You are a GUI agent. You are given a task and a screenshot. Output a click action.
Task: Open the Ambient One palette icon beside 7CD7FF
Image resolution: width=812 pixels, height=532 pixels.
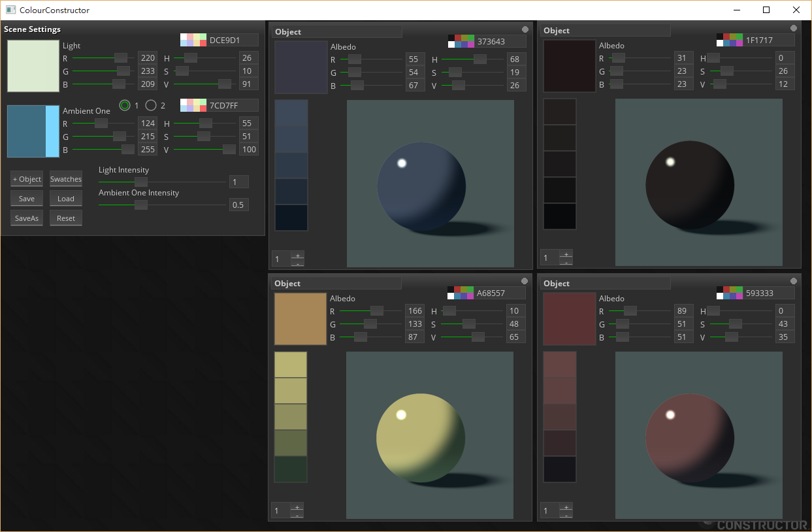point(193,105)
